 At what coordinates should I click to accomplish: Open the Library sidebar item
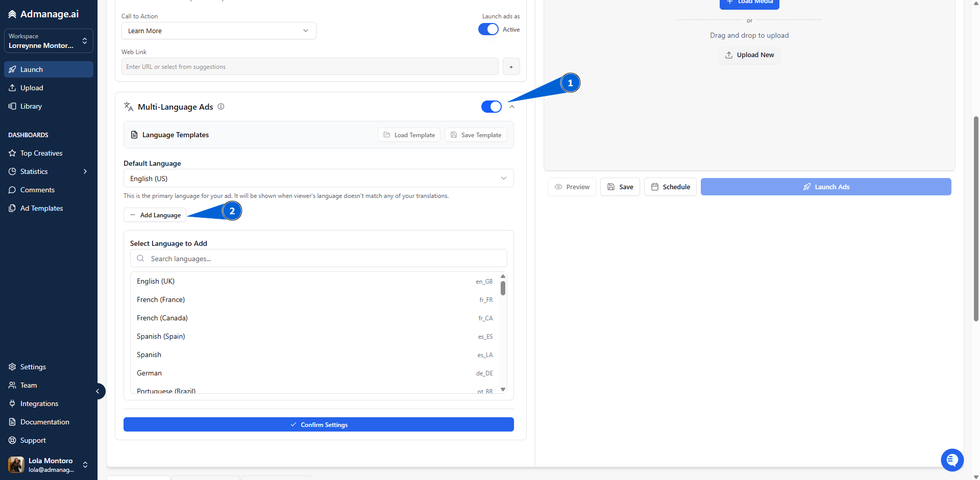(48, 106)
